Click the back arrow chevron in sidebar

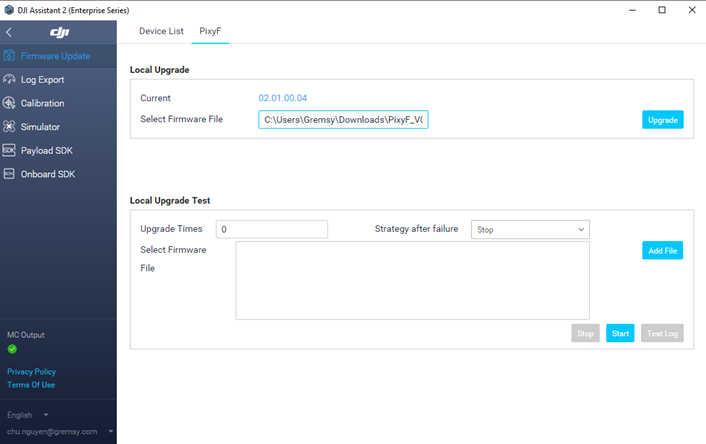(9, 33)
